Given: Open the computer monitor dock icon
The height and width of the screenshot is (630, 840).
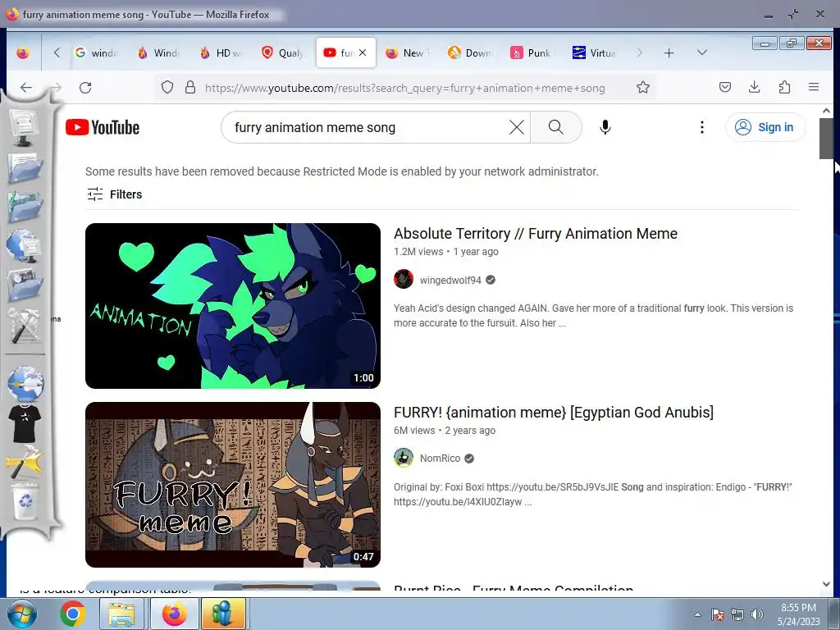Looking at the screenshot, I should coord(24,127).
